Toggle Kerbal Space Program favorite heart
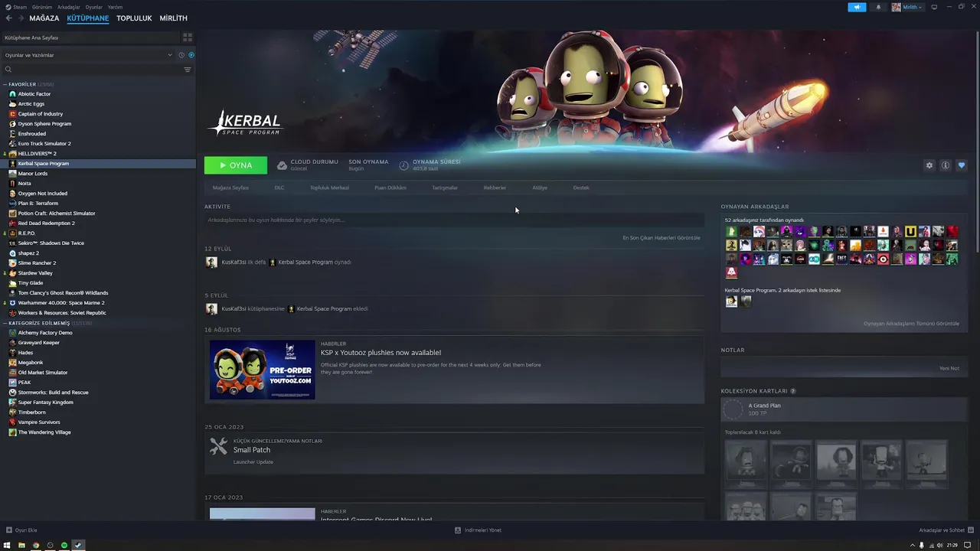This screenshot has width=980, height=551. tap(962, 165)
